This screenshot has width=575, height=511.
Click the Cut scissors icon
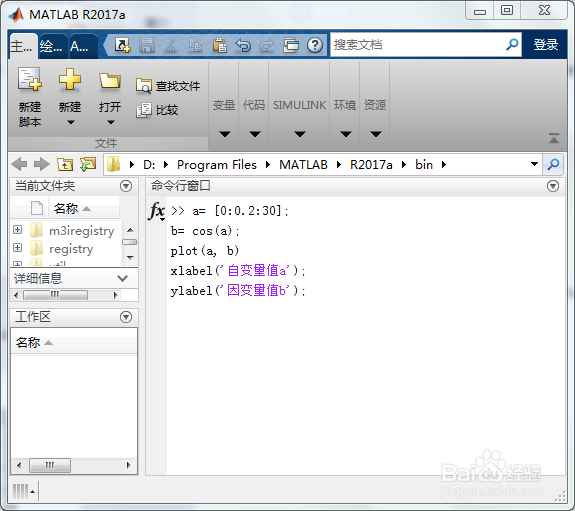171,45
